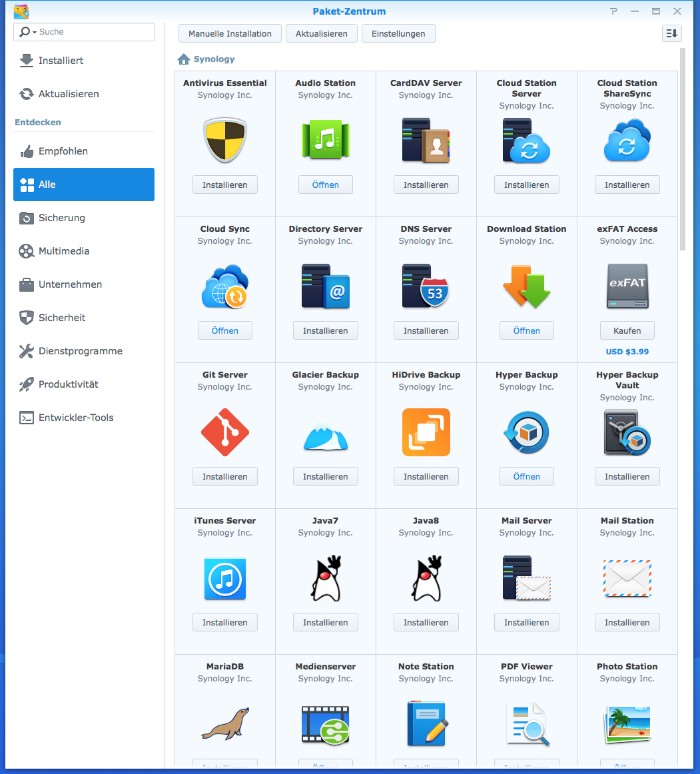
Task: Click the Paket-Zentrum app icon in title bar
Action: tap(21, 11)
